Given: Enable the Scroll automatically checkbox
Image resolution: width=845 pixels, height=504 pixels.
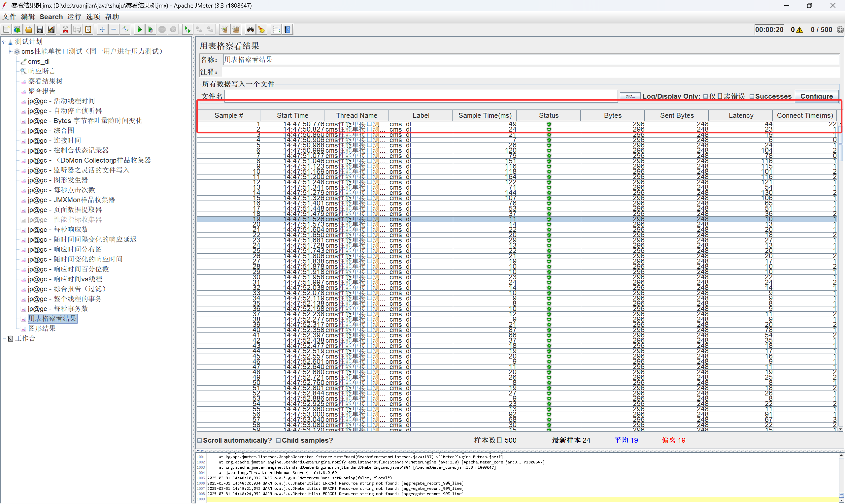Looking at the screenshot, I should pyautogui.click(x=200, y=440).
